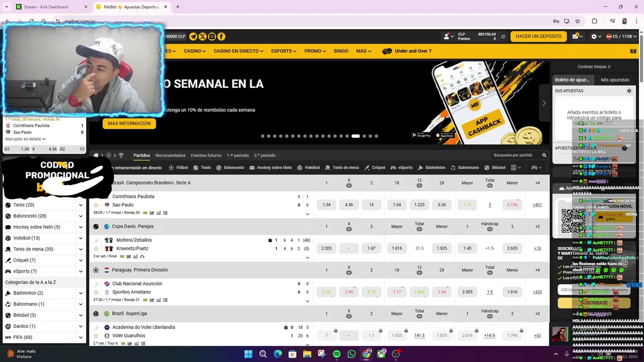Filter live events by Béisbol
Viewport: 644px width, 362px height.
click(x=495, y=167)
